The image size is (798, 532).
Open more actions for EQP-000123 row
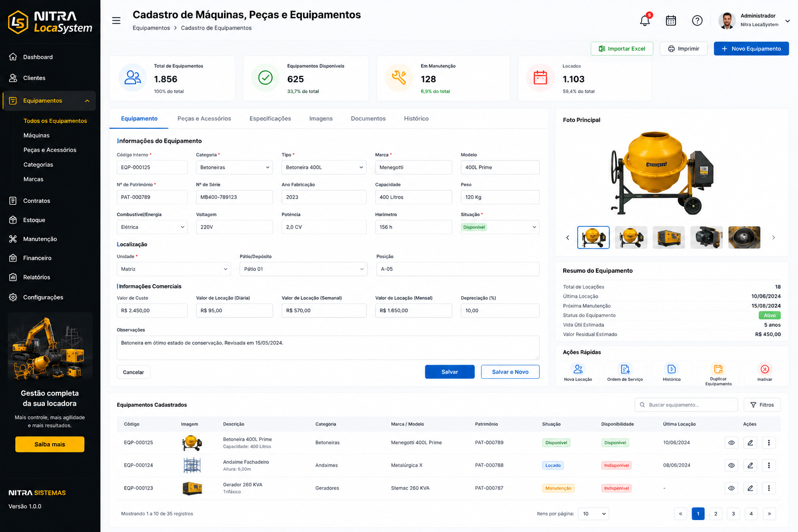pyautogui.click(x=769, y=488)
